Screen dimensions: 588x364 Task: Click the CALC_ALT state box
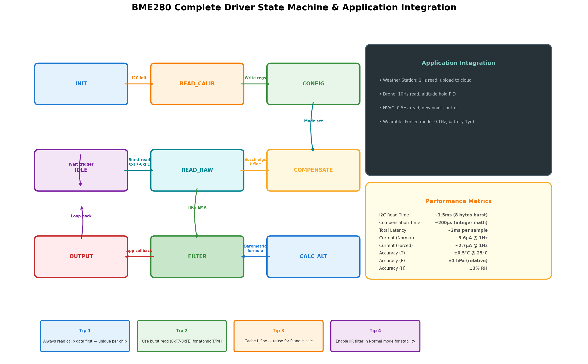[x=313, y=257]
